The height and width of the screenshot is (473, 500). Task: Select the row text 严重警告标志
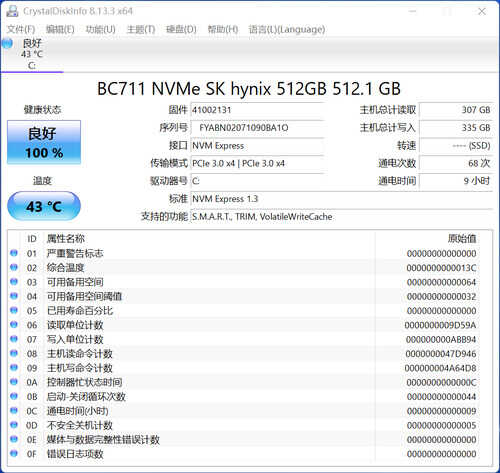tap(75, 253)
